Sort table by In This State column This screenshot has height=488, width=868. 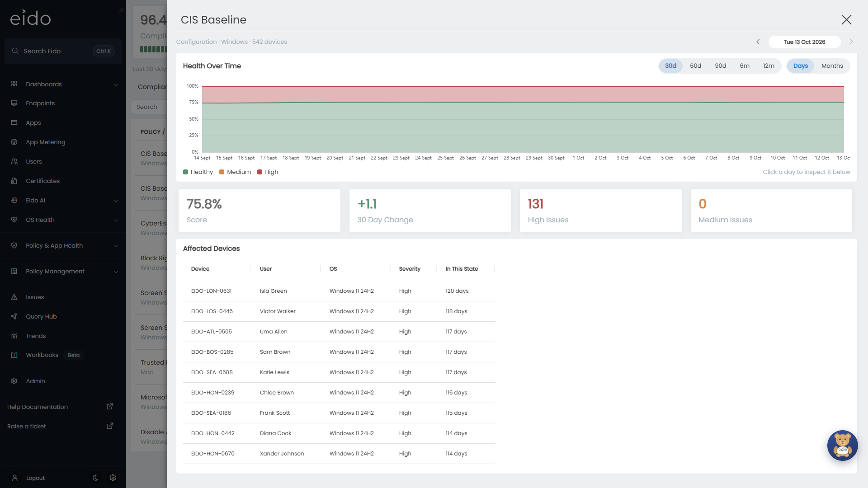(462, 269)
